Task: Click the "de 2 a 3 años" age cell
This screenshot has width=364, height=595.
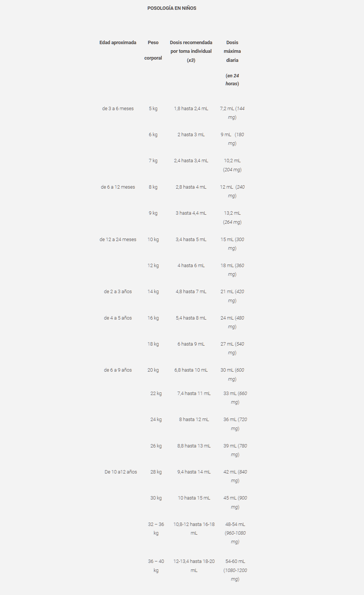Action: (x=118, y=292)
